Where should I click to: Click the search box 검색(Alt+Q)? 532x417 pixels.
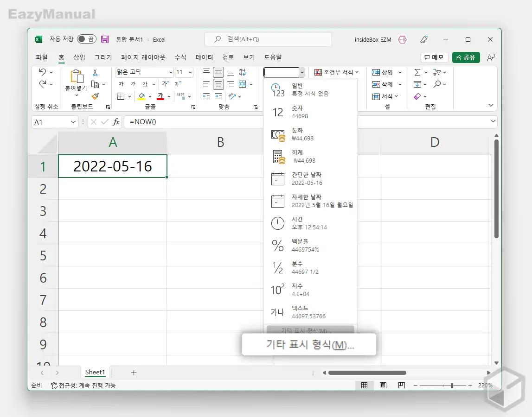coord(268,39)
